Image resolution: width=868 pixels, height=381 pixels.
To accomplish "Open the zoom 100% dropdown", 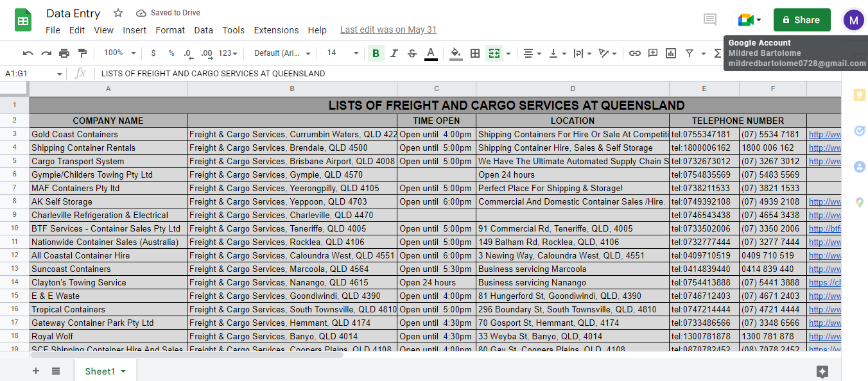I will 120,53.
